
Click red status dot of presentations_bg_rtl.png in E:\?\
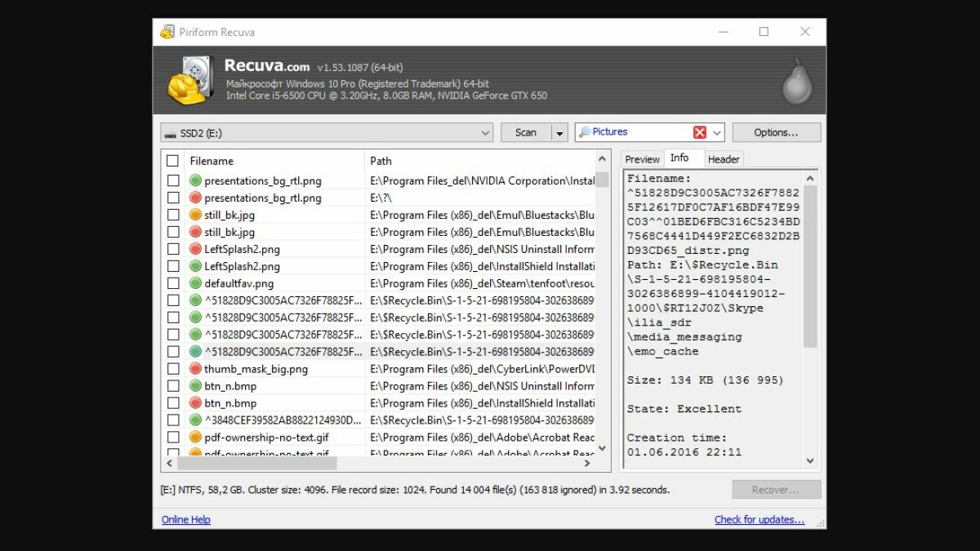[195, 198]
